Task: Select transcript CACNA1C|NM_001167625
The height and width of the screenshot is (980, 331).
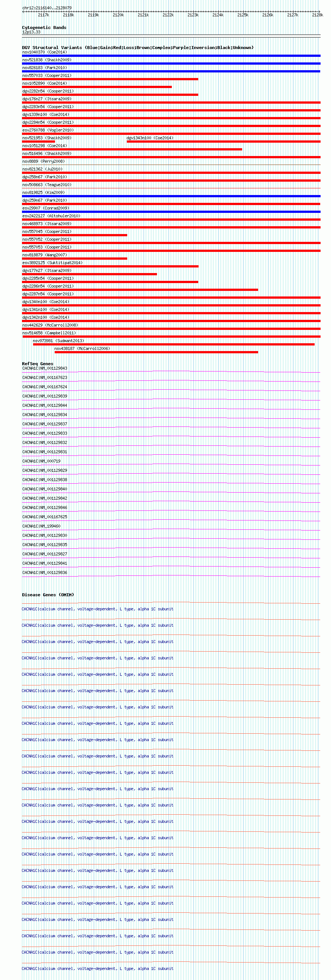Action: pos(45,517)
